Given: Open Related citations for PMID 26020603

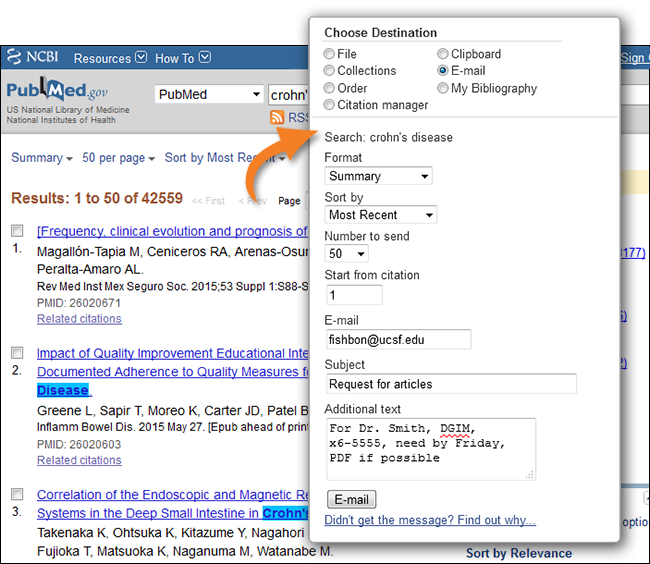Looking at the screenshot, I should pyautogui.click(x=79, y=460).
